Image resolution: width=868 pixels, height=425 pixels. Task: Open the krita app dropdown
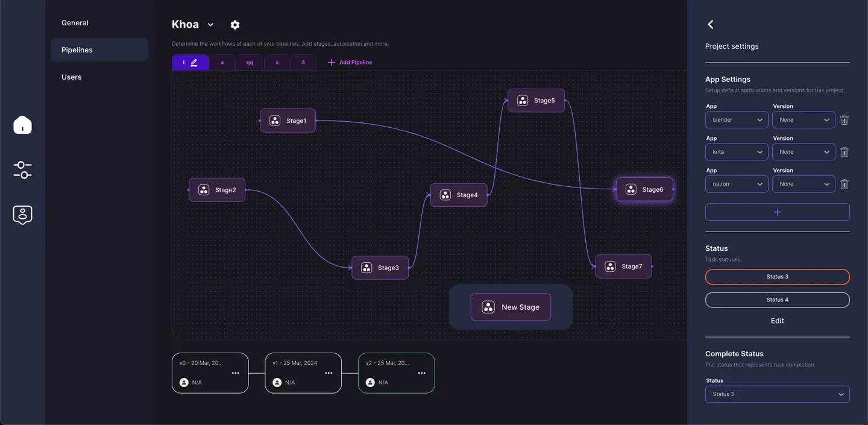tap(737, 152)
